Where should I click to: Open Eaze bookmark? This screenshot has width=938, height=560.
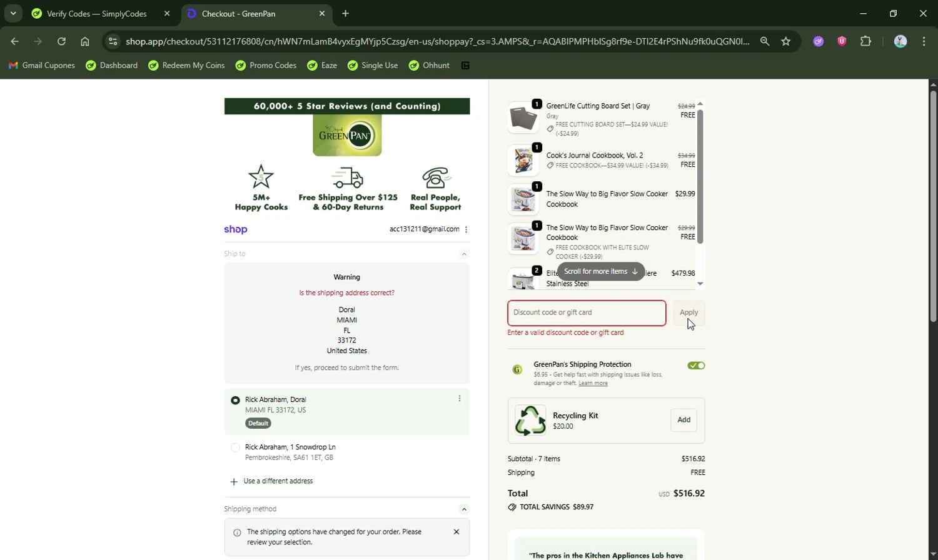coord(322,65)
